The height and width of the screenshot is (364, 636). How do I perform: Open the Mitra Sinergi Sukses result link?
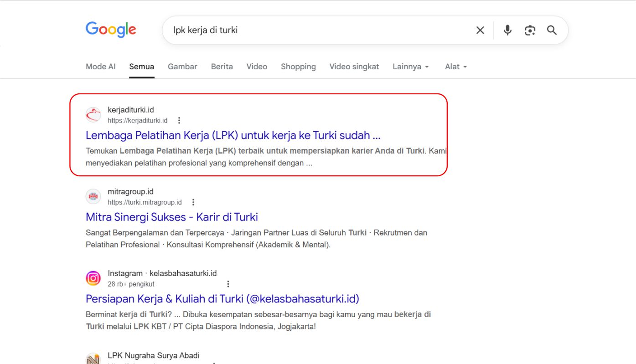point(171,217)
